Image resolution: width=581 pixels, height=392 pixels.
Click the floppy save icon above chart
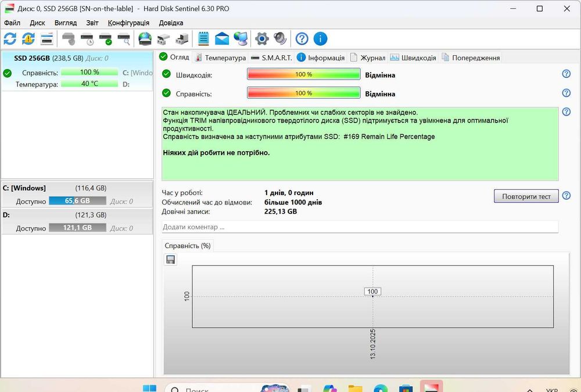point(170,260)
